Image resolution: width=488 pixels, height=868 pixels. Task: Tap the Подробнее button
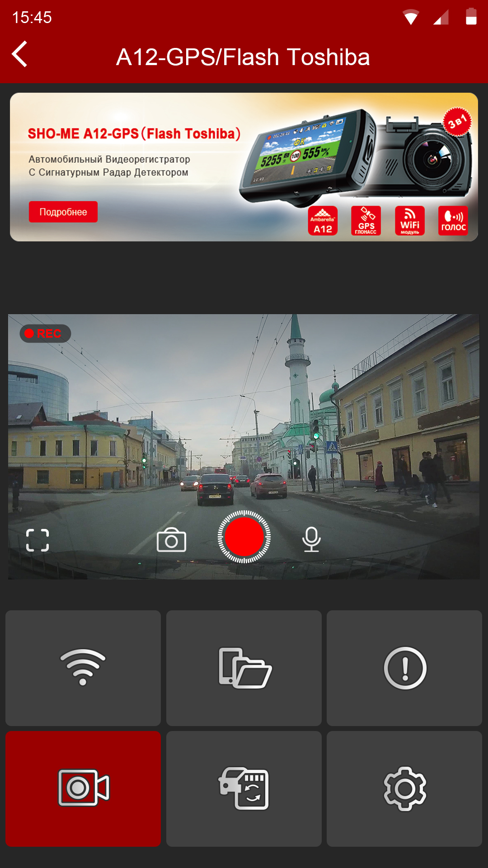[63, 212]
